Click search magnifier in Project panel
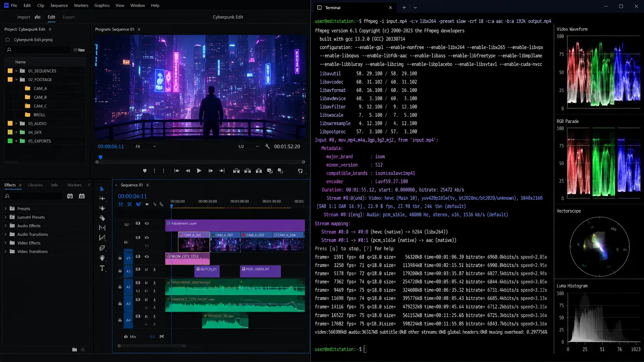644x362 pixels. [9, 50]
